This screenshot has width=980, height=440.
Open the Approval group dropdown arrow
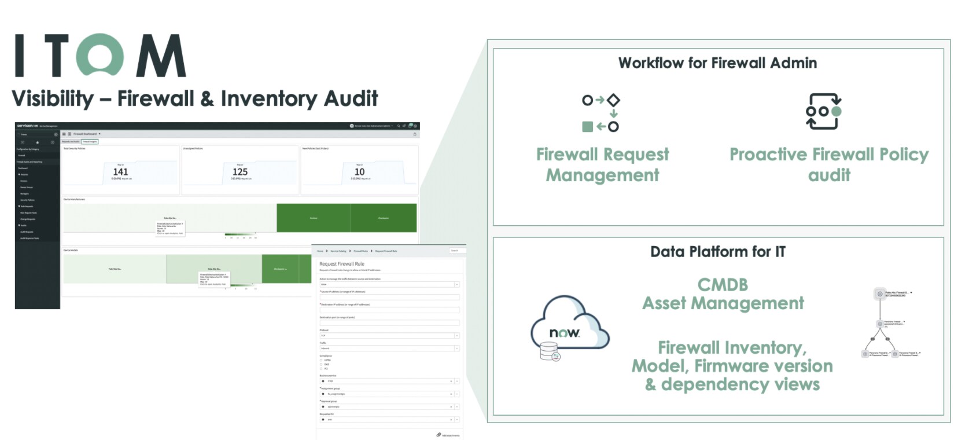[457, 406]
